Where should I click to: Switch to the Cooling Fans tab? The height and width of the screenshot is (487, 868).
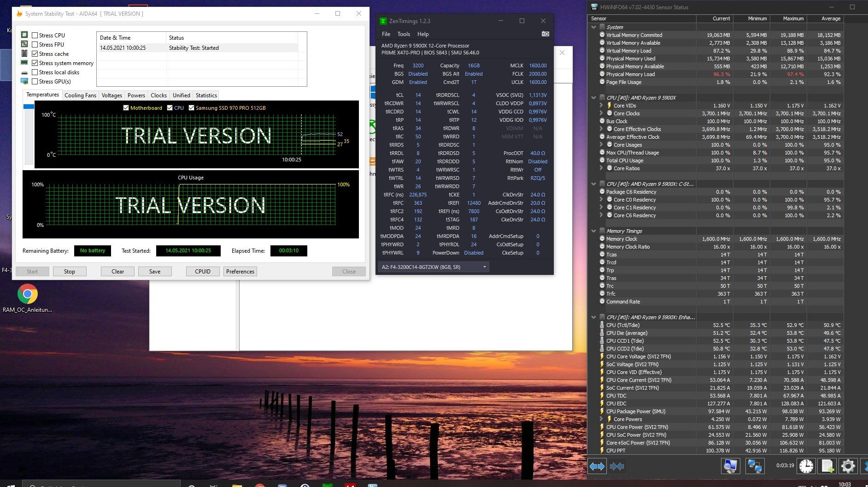(80, 95)
